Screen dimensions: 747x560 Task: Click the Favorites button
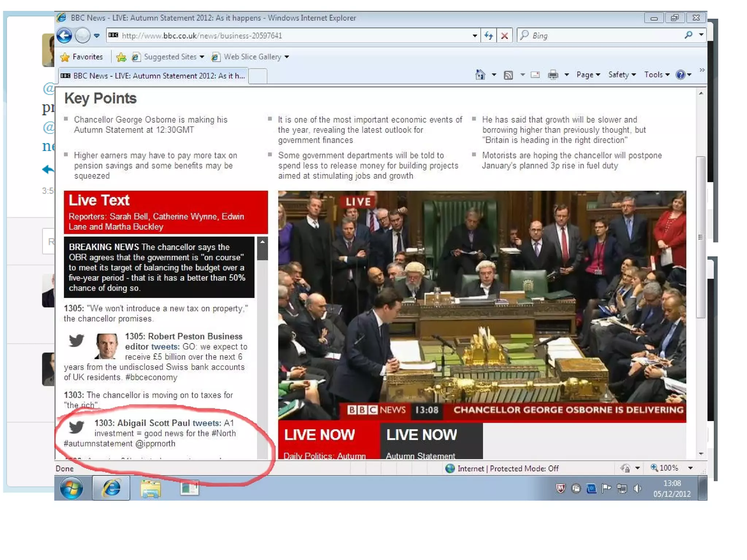pos(82,57)
